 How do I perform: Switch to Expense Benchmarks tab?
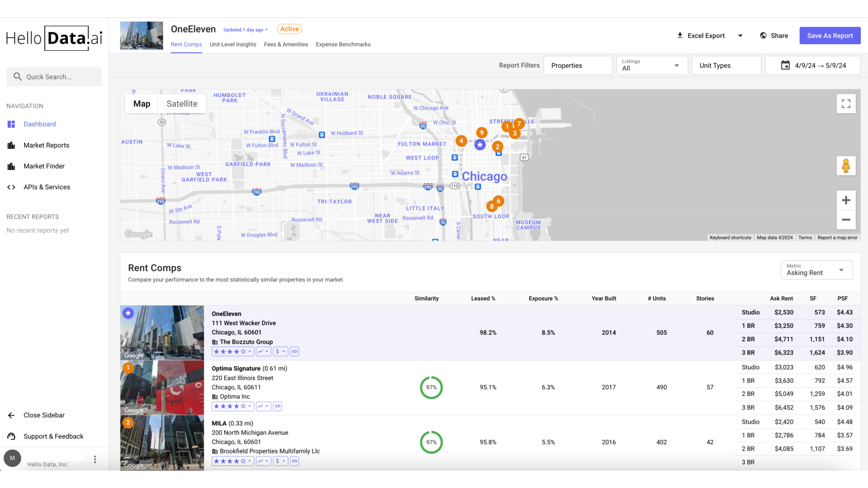[x=343, y=44]
